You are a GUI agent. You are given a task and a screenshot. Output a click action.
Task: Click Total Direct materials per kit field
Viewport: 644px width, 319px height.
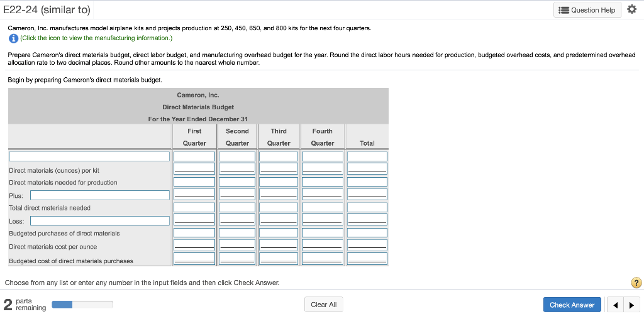coord(367,168)
